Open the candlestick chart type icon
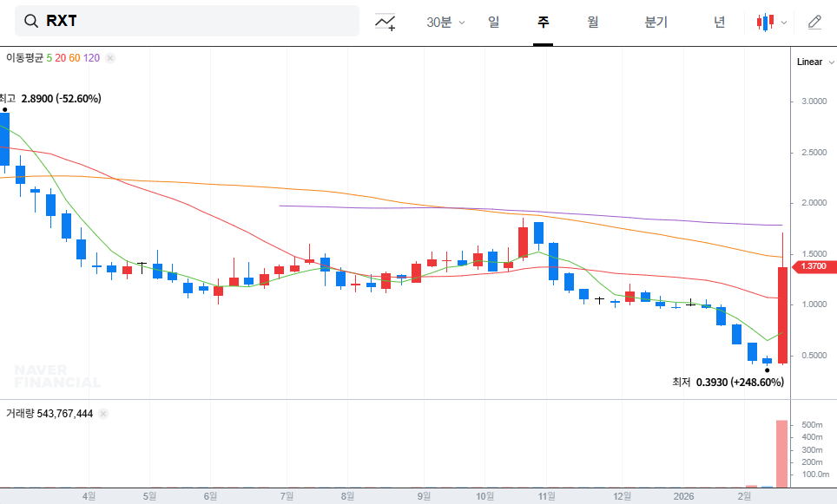This screenshot has width=837, height=504. [x=766, y=22]
